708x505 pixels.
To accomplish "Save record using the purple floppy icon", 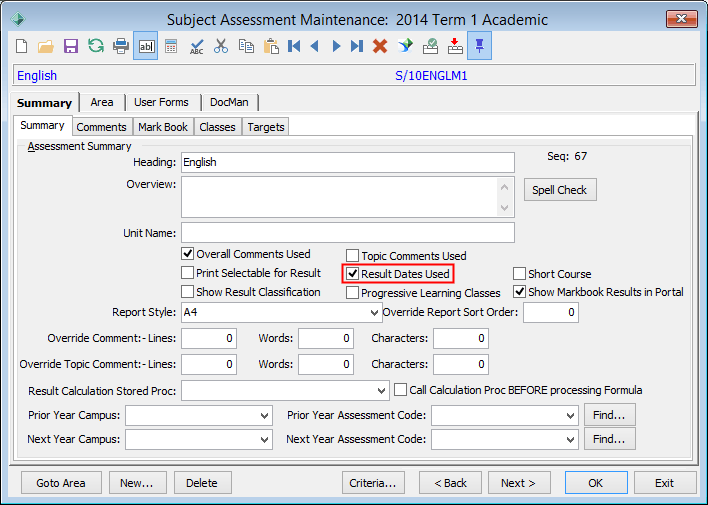I will coord(71,46).
